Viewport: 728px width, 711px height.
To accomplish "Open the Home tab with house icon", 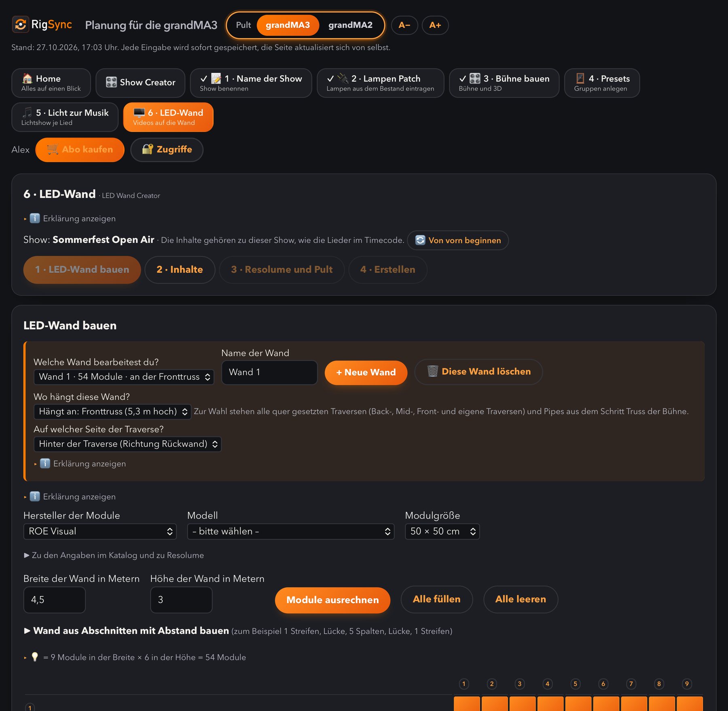I will point(51,83).
